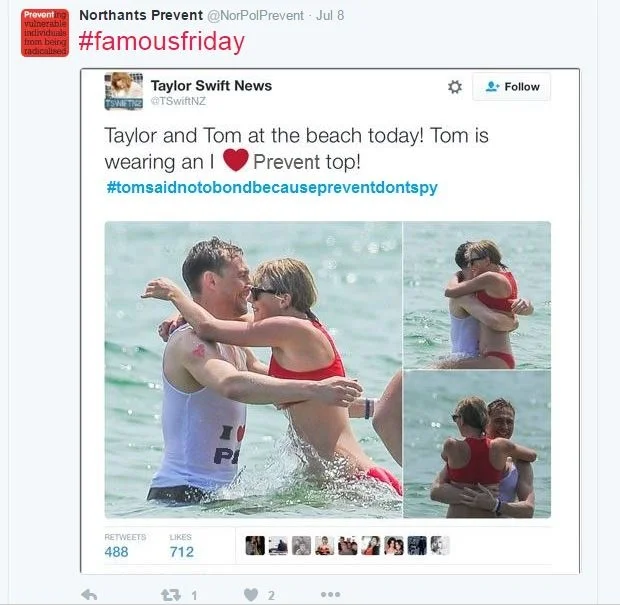Viewport: 620px width, 605px height.
Task: Open the large beach photo
Action: click(253, 369)
